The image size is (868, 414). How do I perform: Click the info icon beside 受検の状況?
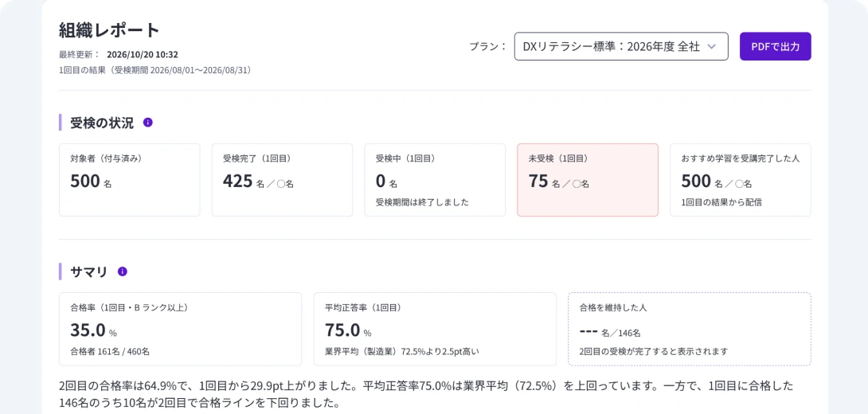click(x=148, y=123)
